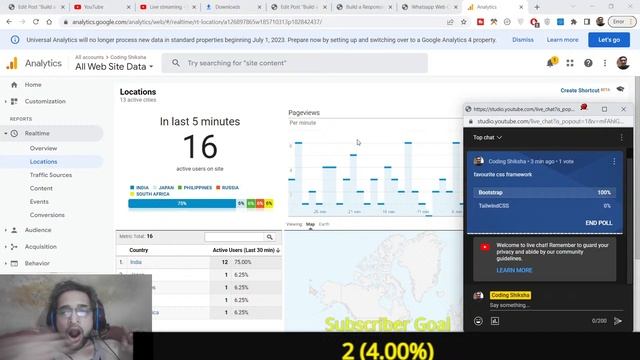
Task: Focus the country table filter field
Action: click(x=235, y=237)
